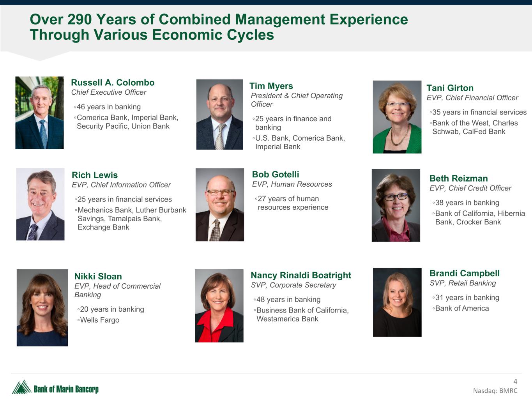Screen dimensions: 532x399
Task: Click the page number 4
Action: click(515, 382)
